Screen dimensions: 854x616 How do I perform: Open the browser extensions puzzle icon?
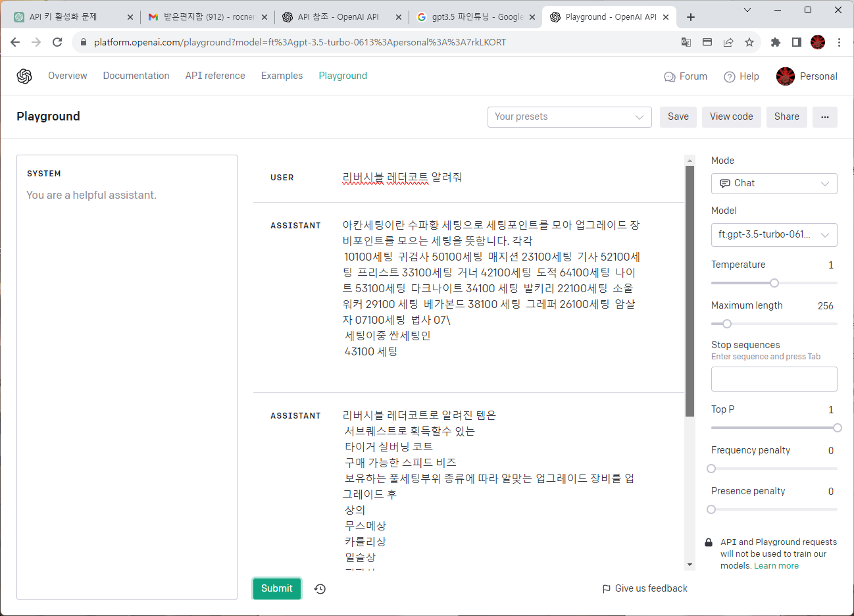tap(776, 42)
